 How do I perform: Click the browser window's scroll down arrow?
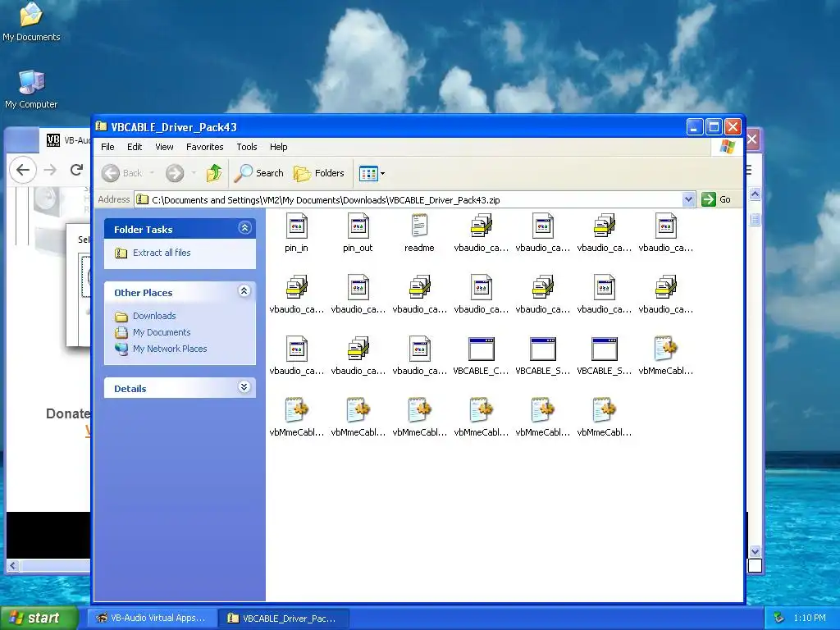point(755,551)
